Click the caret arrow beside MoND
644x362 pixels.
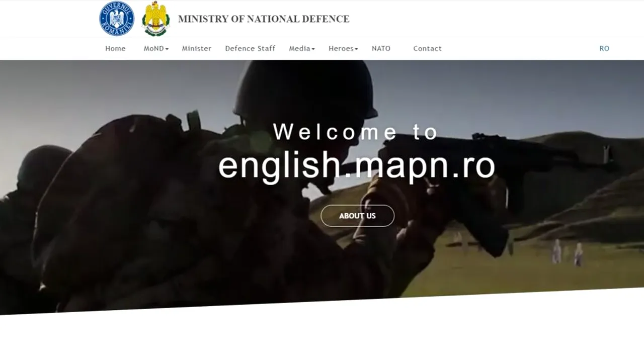167,49
